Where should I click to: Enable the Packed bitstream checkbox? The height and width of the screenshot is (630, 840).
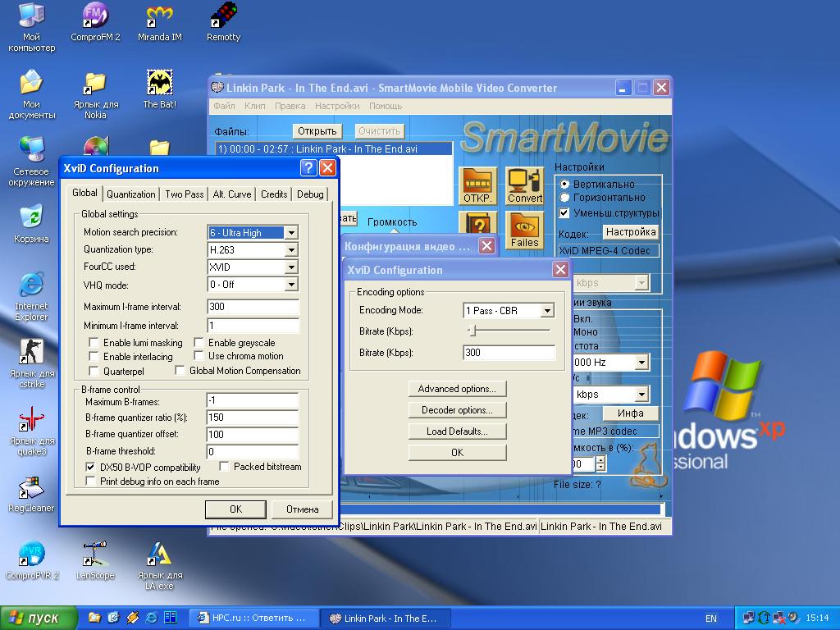[225, 467]
